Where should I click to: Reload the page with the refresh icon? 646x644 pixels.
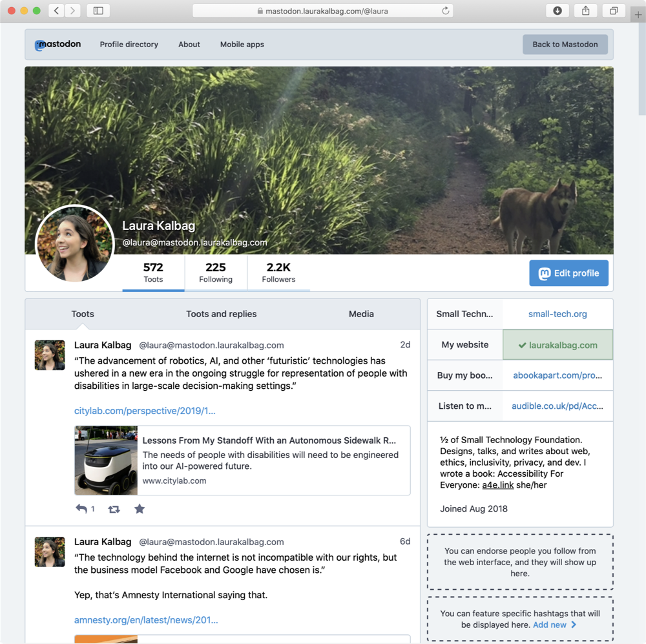point(445,11)
